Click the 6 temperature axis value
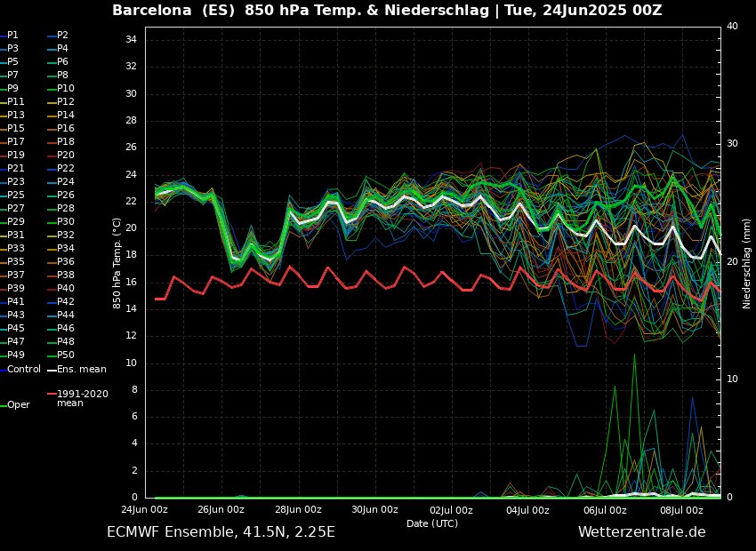 (x=134, y=417)
